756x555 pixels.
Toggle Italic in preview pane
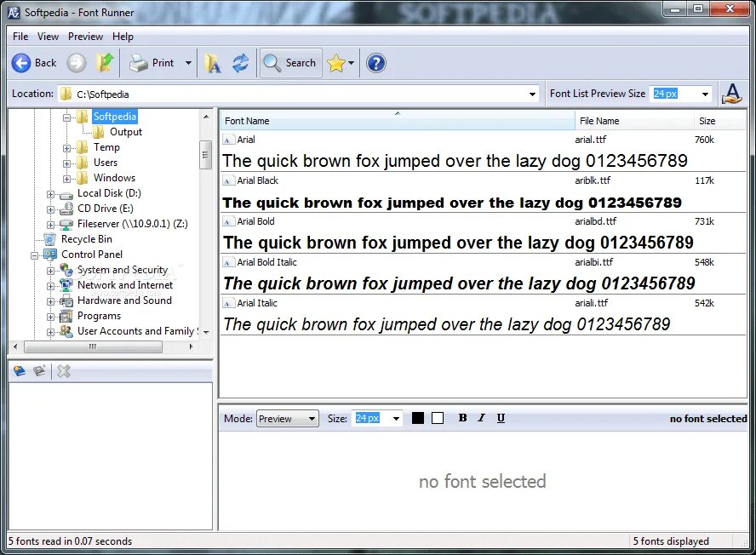481,418
